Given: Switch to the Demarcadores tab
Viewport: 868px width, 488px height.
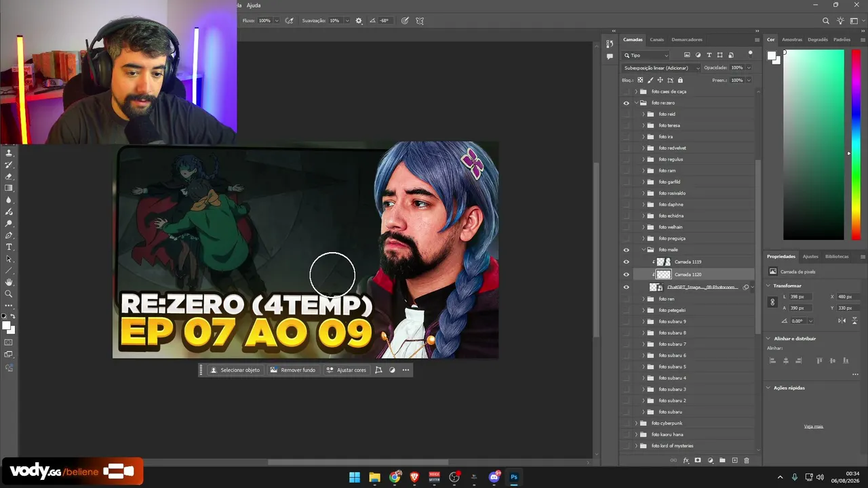Looking at the screenshot, I should [687, 39].
